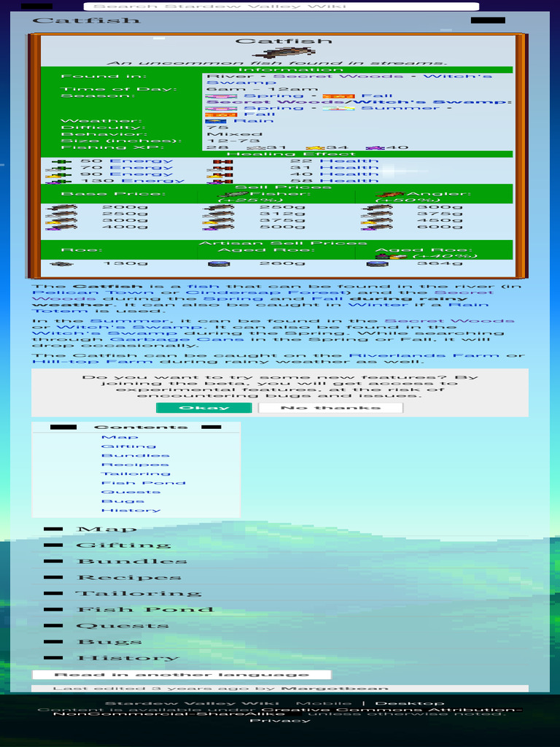Jump to Map in Contents list
Viewport: 560px width, 747px height.
[x=120, y=438]
